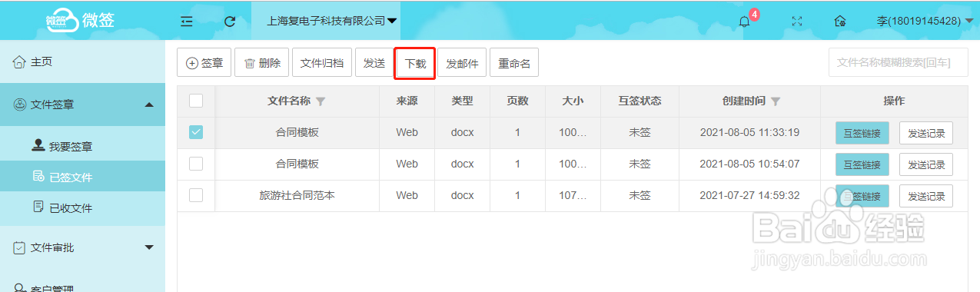The image size is (980, 292).
Task: Expand the 文件审批 sidebar section
Action: coord(82,247)
